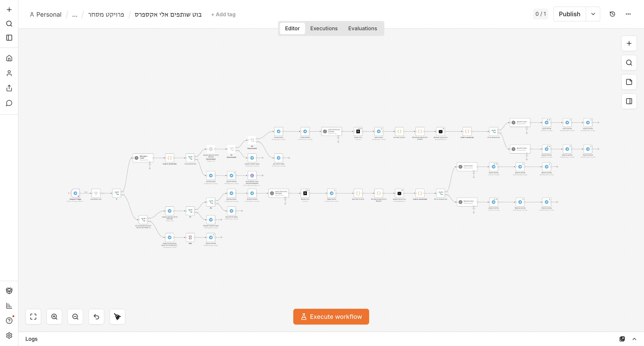Viewport: 644px width, 346px height.
Task: Switch to the Evaluations tab
Action: coord(363,28)
